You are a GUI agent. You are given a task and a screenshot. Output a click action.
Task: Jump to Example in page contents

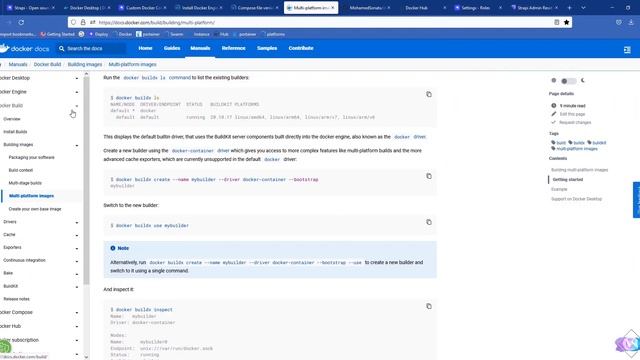[x=559, y=189]
